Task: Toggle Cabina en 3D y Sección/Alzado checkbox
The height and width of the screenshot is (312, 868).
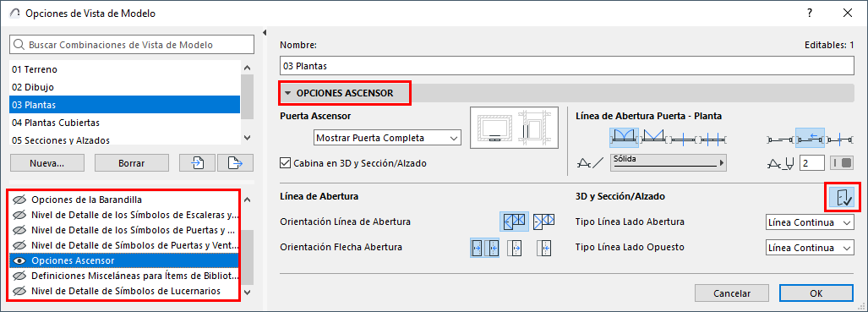Action: [286, 163]
